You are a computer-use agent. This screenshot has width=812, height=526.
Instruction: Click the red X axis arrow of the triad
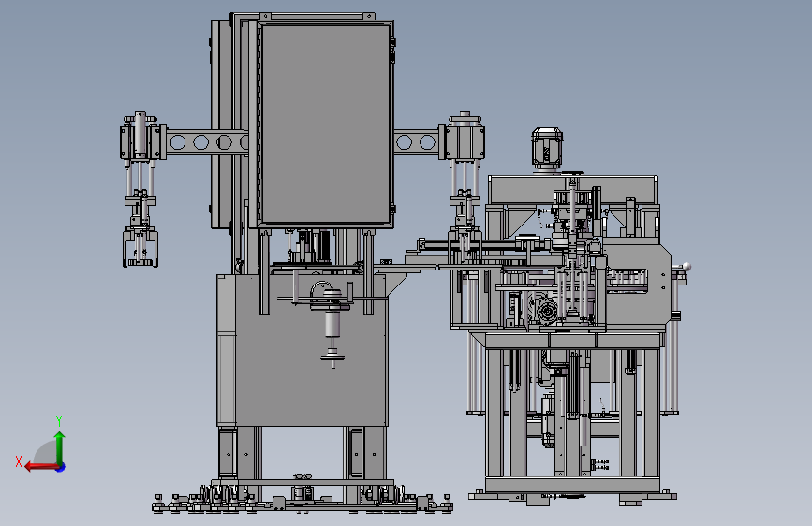tap(41, 467)
